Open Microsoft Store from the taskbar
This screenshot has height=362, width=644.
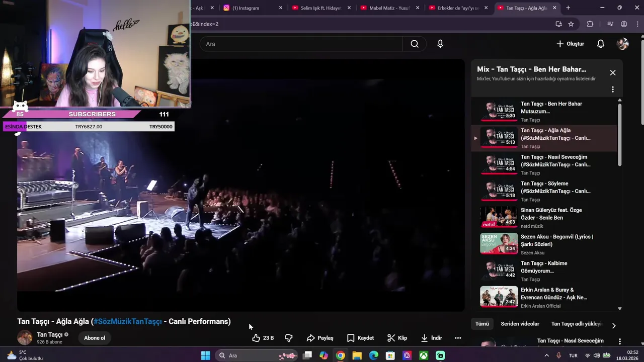[390, 355]
